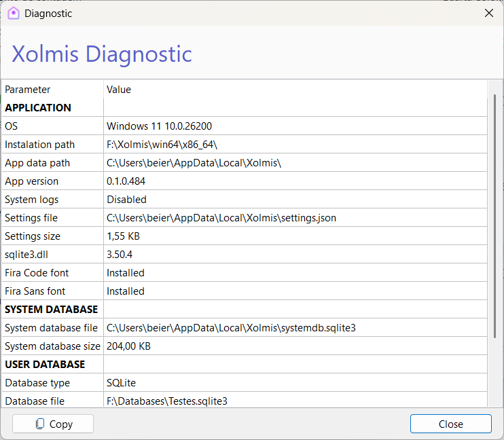The width and height of the screenshot is (504, 440).
Task: Select the Database file cell
Action: point(53,399)
